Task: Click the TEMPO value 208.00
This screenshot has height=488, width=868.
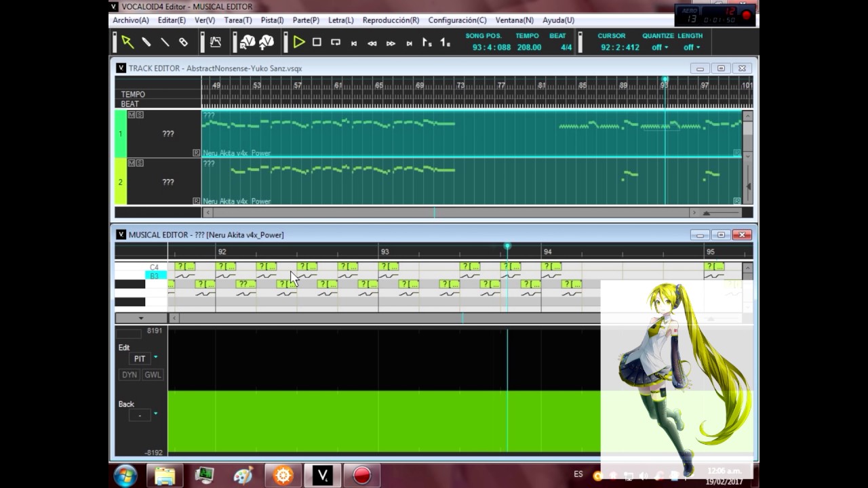Action: [529, 47]
